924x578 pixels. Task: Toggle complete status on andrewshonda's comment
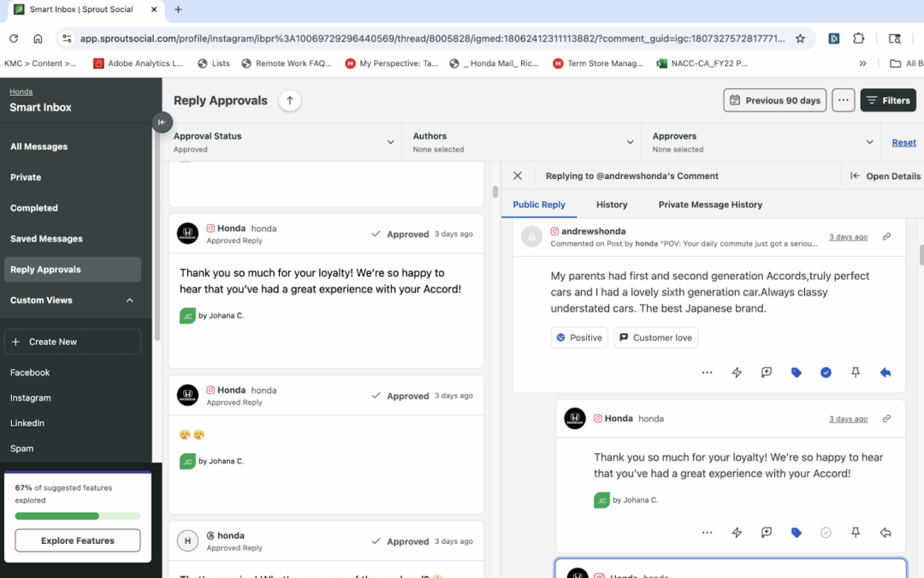pos(826,372)
